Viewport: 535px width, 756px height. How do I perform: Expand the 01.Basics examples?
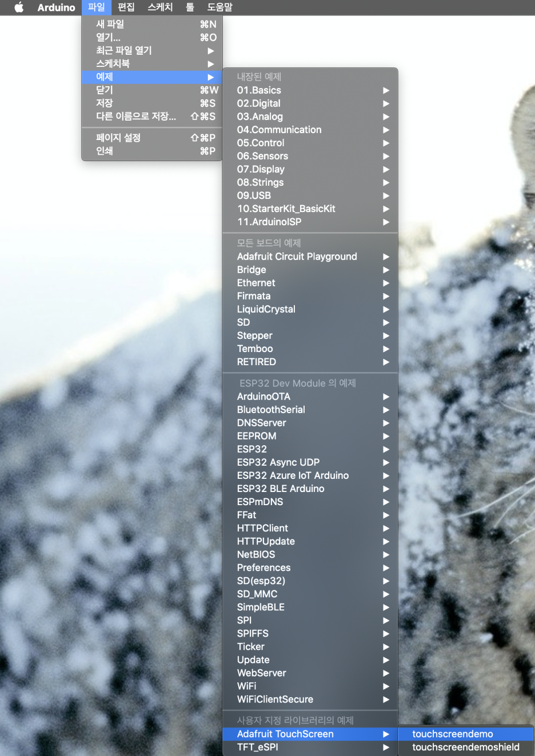coord(310,90)
